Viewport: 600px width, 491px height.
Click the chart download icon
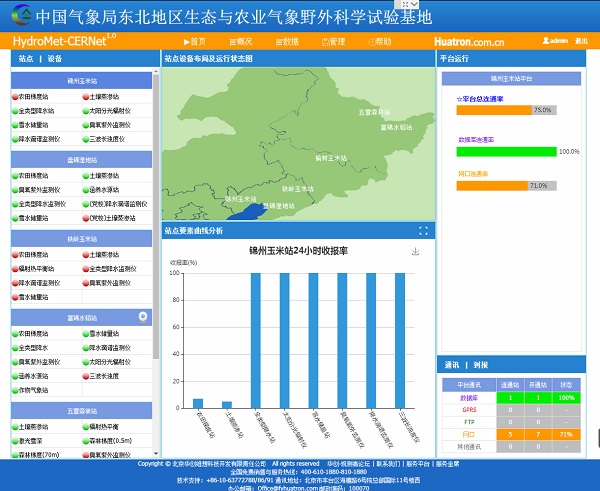[x=415, y=252]
